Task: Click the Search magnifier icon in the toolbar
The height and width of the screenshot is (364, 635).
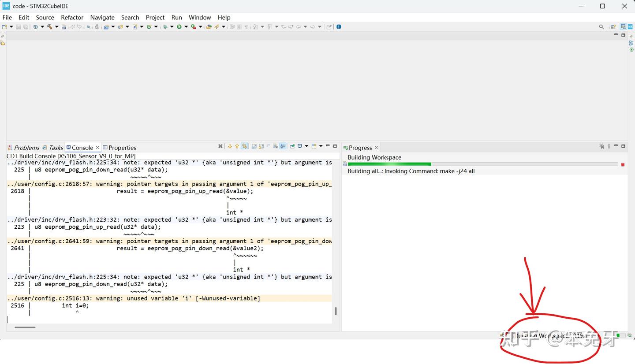Action: coord(89,26)
